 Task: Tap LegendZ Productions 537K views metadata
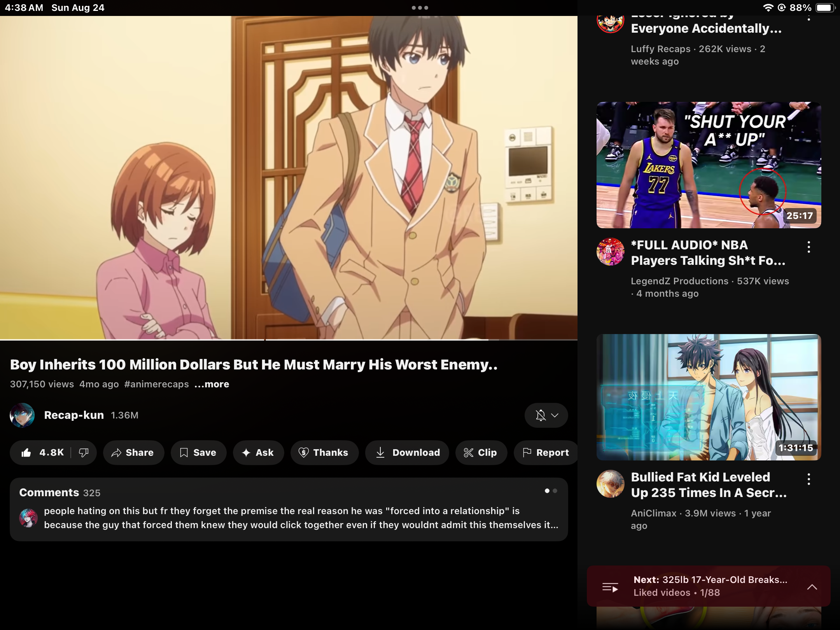(x=710, y=287)
